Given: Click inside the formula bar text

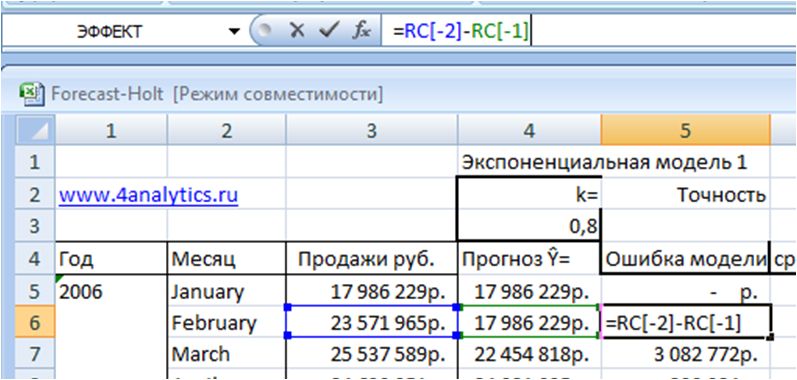Looking at the screenshot, I should click(461, 32).
